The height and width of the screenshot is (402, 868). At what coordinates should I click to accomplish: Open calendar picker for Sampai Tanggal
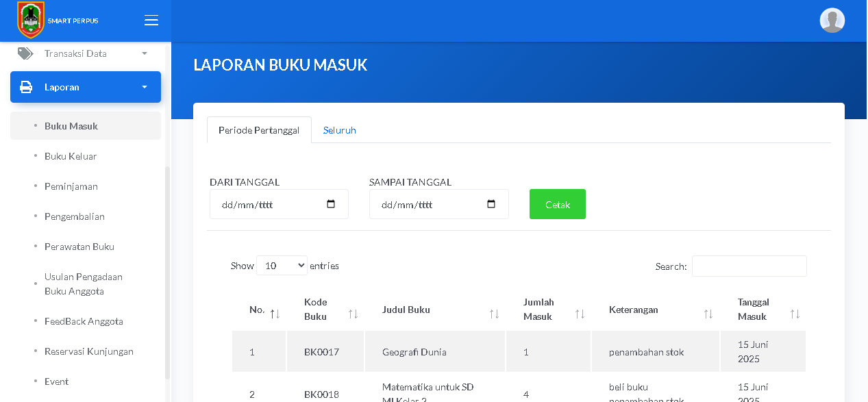491,204
